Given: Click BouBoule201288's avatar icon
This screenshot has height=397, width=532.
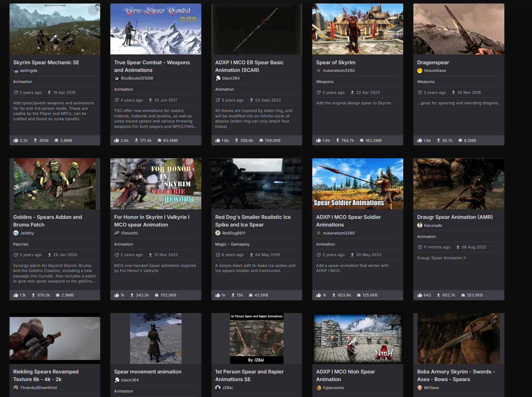Looking at the screenshot, I should [117, 78].
